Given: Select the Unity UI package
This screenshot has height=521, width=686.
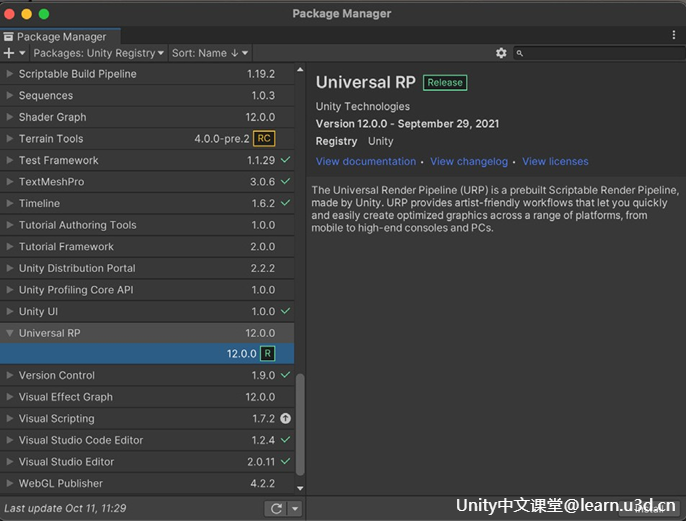Looking at the screenshot, I should click(147, 311).
